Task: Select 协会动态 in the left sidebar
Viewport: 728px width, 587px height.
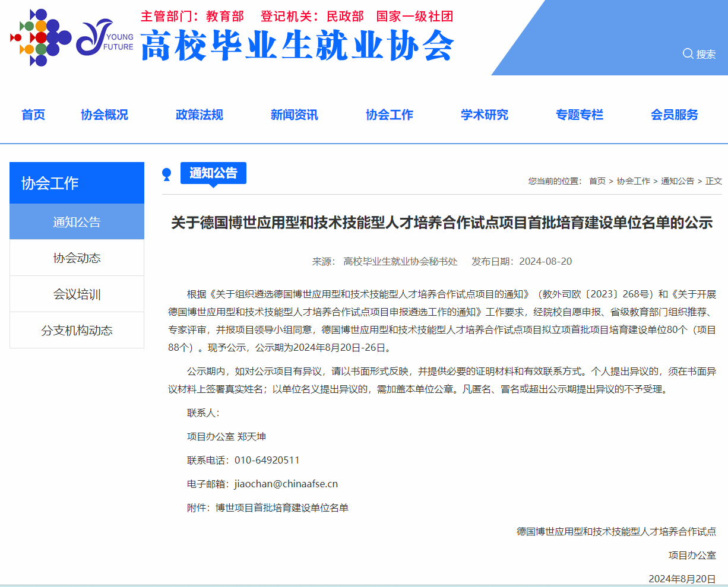Action: tap(77, 258)
